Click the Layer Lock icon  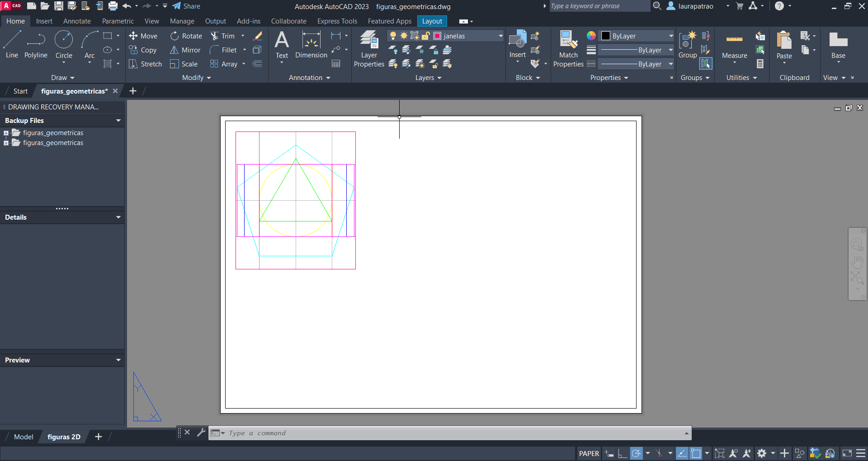point(434,50)
